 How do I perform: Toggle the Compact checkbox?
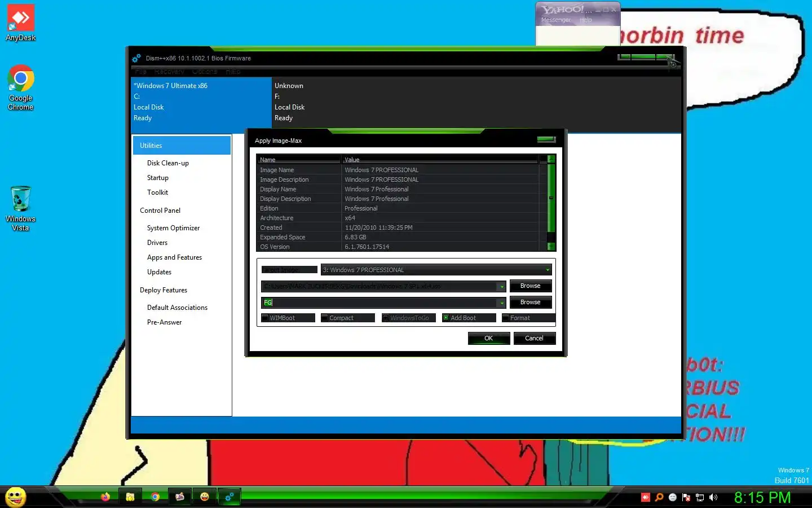(x=325, y=318)
